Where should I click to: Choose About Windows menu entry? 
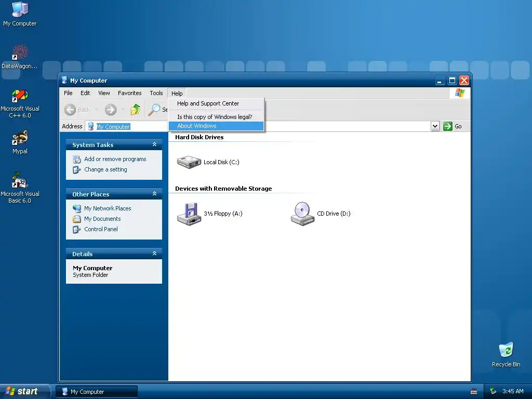click(216, 126)
